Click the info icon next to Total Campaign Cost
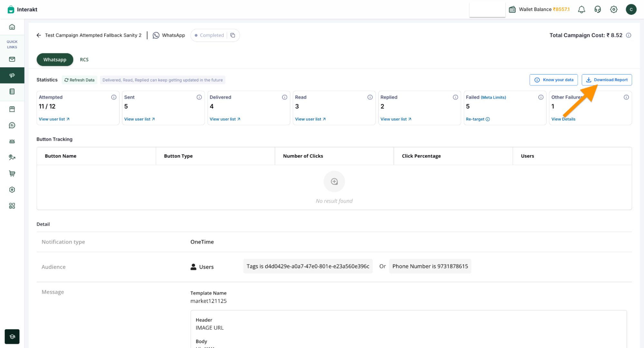This screenshot has width=644, height=348. click(628, 35)
